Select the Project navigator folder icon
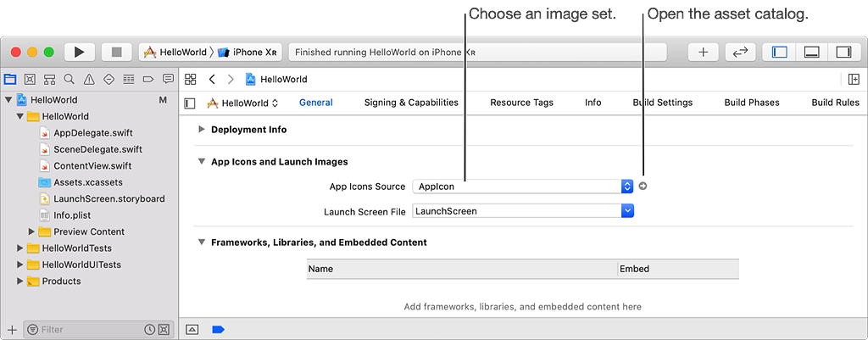Viewport: 868px width, 340px height. pos(10,79)
